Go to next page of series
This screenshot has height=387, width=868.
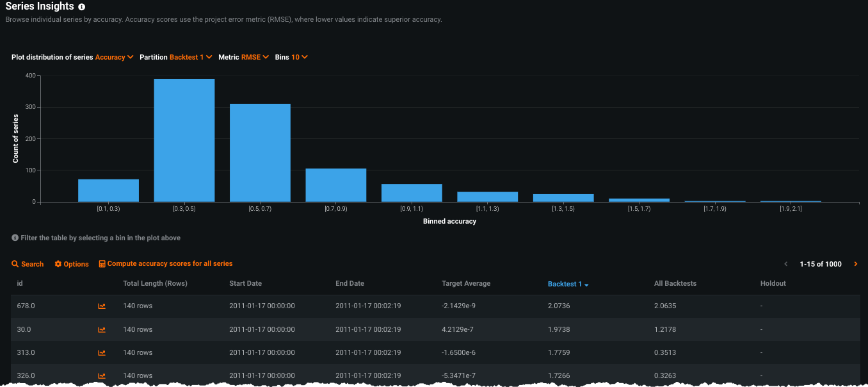[856, 264]
